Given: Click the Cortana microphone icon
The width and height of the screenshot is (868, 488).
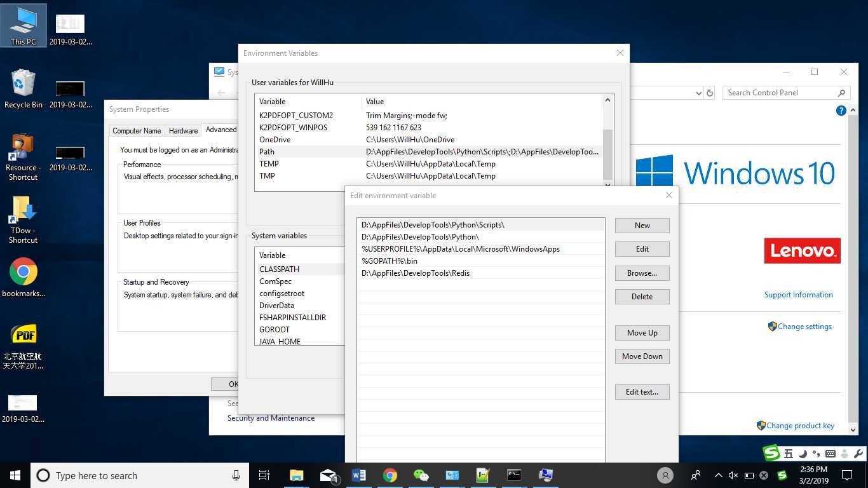Looking at the screenshot, I should (236, 475).
